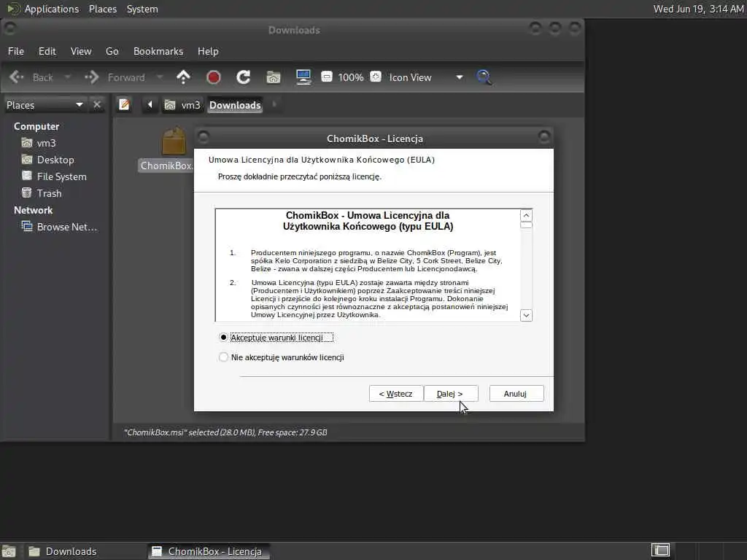Open the Computer toolbar icon
The width and height of the screenshot is (747, 560).
point(303,77)
